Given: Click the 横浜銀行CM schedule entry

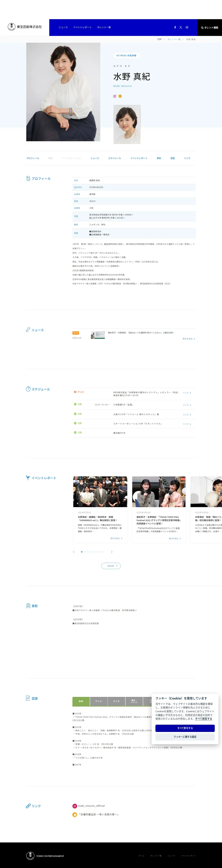Looking at the screenshot, I should click(x=119, y=433).
